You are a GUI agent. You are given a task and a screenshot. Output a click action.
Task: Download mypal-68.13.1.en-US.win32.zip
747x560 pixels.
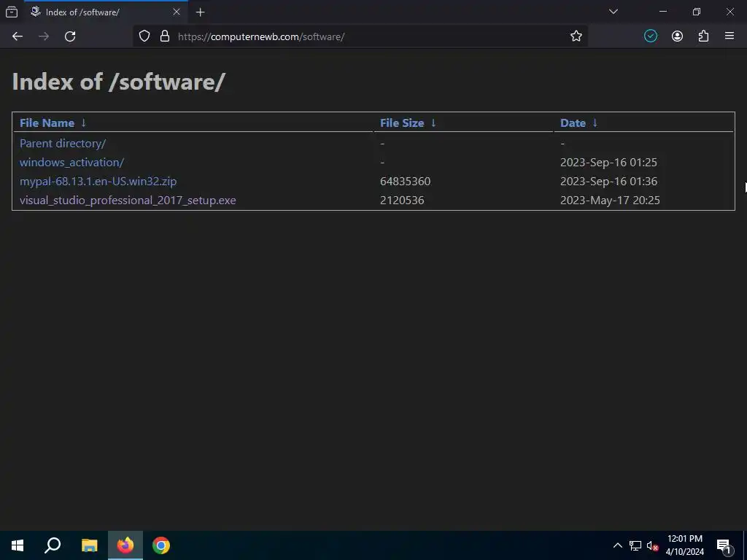pos(98,182)
